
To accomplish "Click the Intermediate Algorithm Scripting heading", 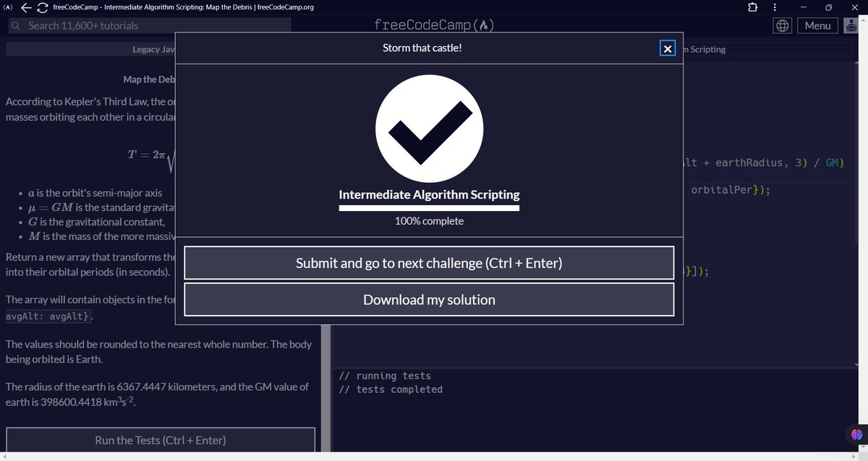I will coord(429,194).
